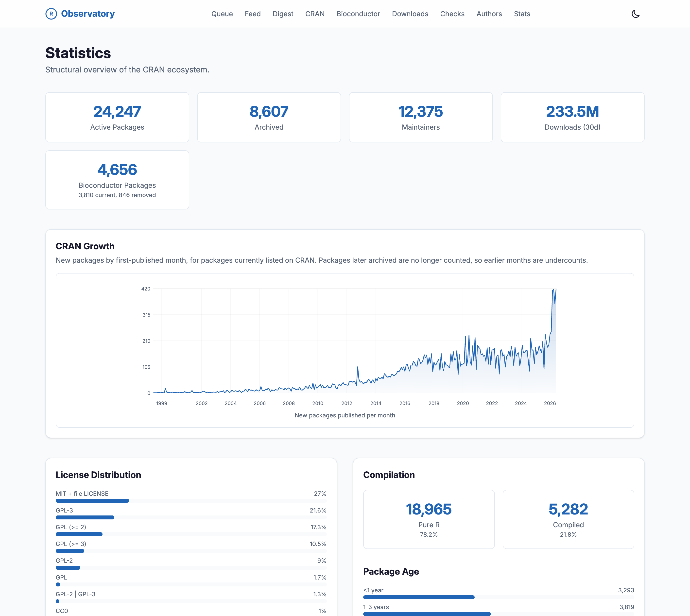This screenshot has height=616, width=690.
Task: Click the Observatory R logo icon
Action: (51, 14)
